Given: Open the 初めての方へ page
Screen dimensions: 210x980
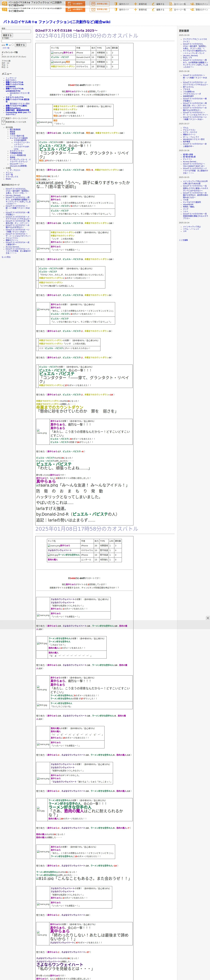Looking at the screenshot, I should [x=11, y=80].
